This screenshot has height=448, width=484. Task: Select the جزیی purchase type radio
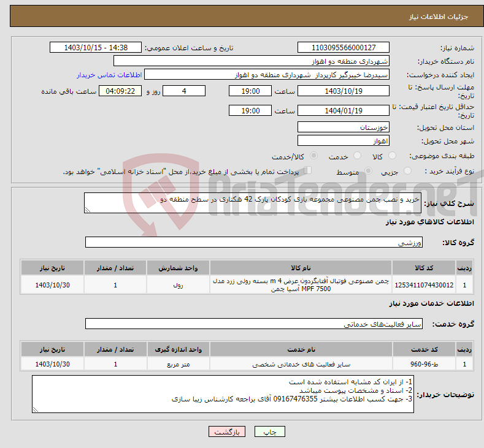(407, 171)
